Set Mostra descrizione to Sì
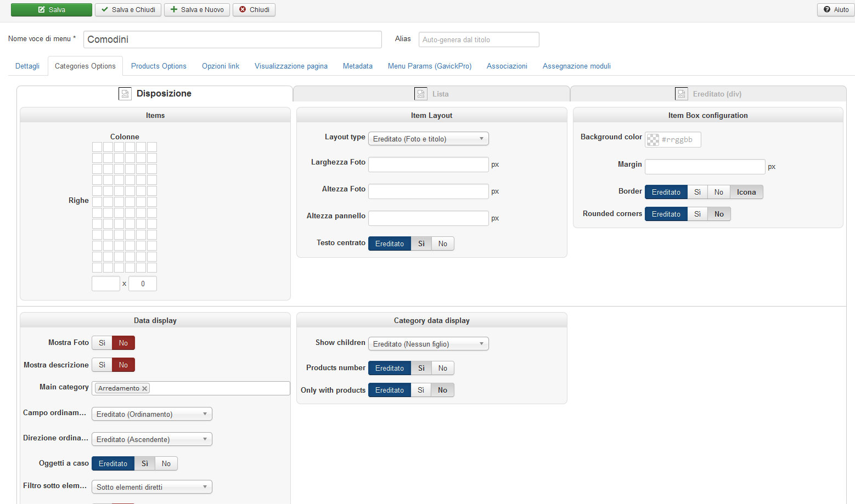This screenshot has width=855, height=504. (102, 365)
